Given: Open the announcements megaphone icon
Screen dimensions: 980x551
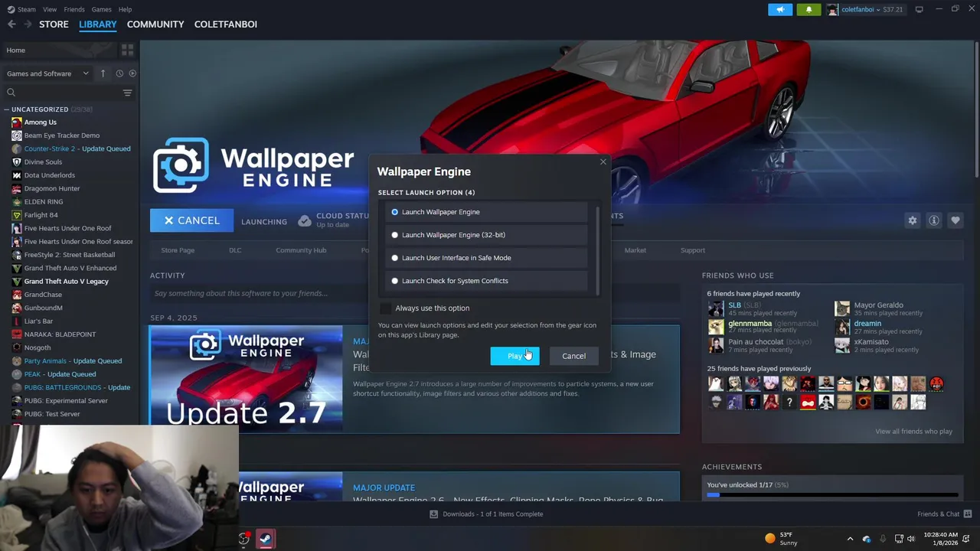Looking at the screenshot, I should [780, 9].
